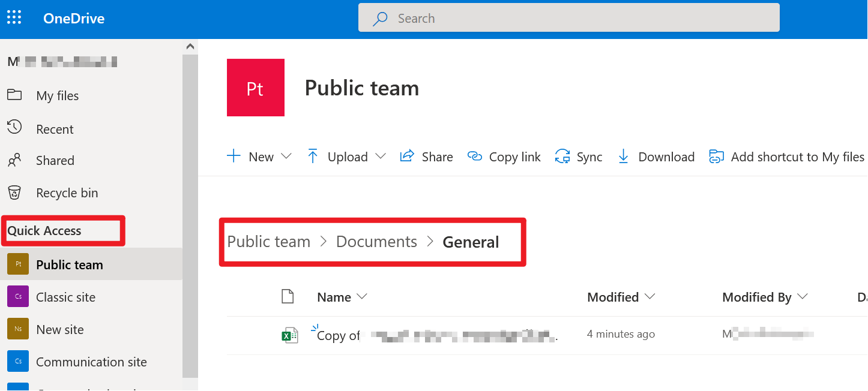This screenshot has height=391, width=868.
Task: Click the Add shortcut folder icon
Action: (716, 157)
